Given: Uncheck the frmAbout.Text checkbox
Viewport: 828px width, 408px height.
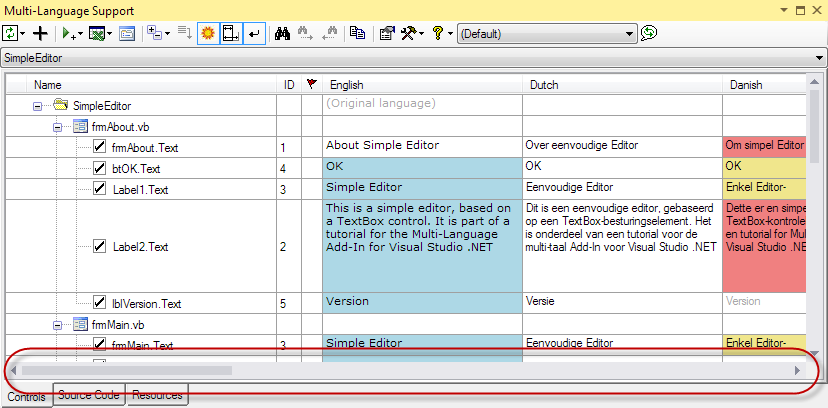Looking at the screenshot, I should click(x=100, y=147).
